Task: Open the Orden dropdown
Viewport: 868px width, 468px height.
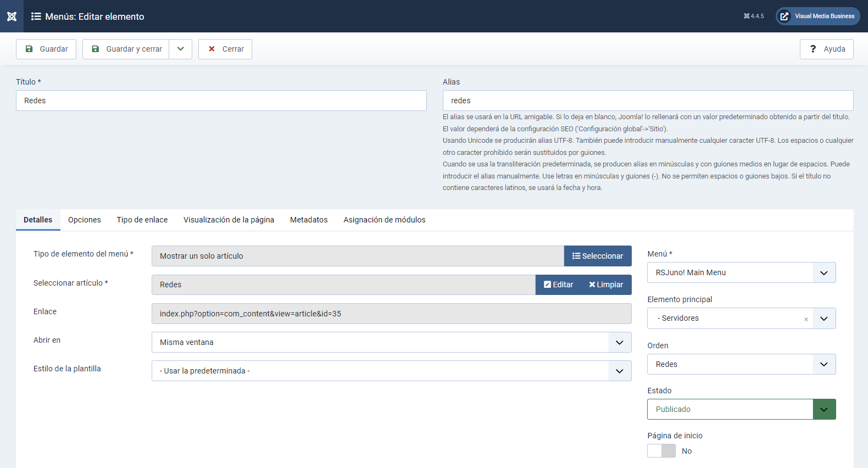Action: tap(742, 364)
